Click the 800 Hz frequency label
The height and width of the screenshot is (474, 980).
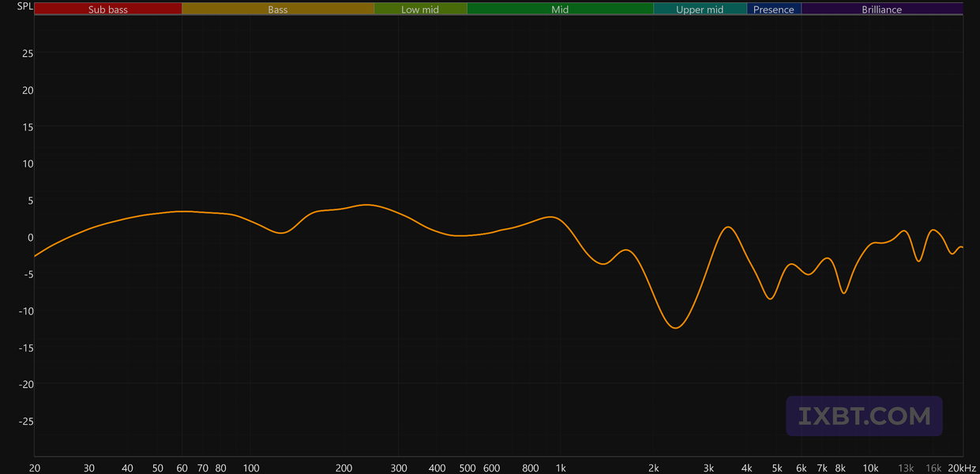pos(531,468)
